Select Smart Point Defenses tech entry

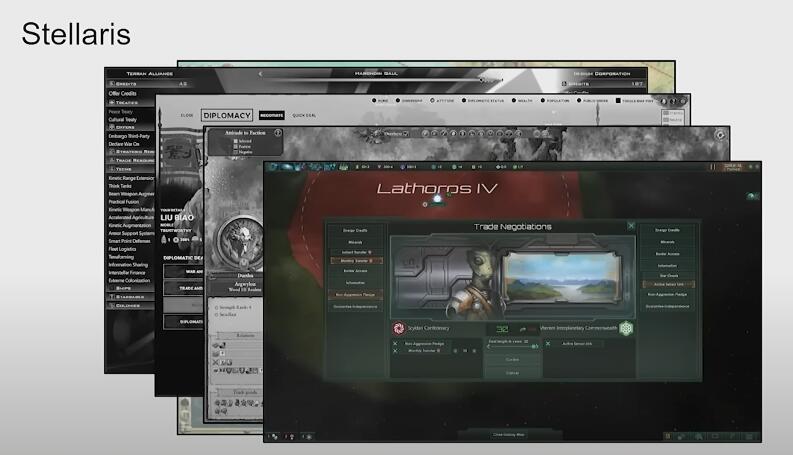coord(129,241)
